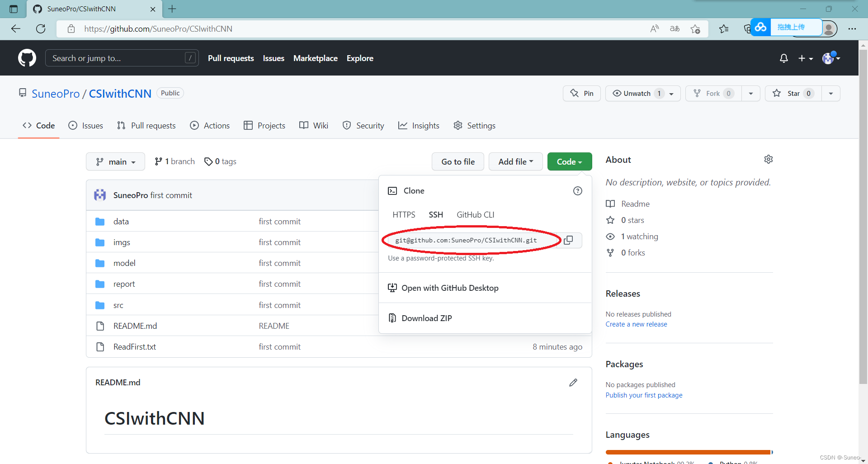Expand the Fork options arrow
The image size is (868, 464).
click(x=751, y=94)
